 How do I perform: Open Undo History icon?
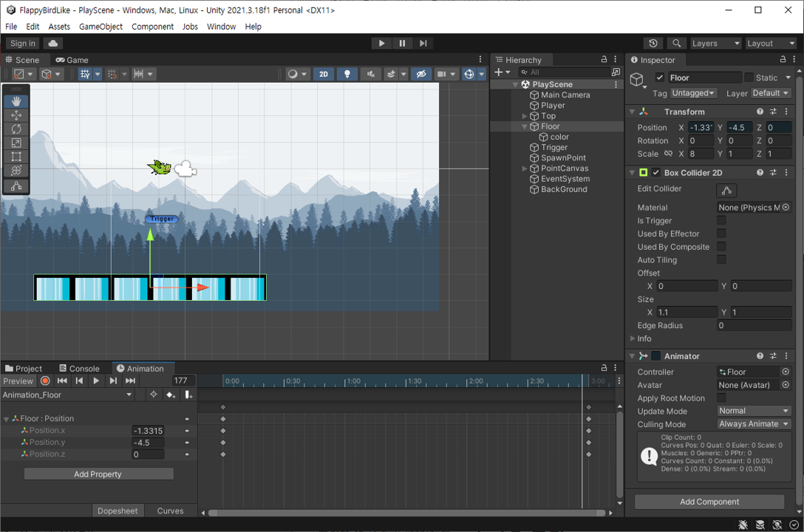tap(653, 44)
